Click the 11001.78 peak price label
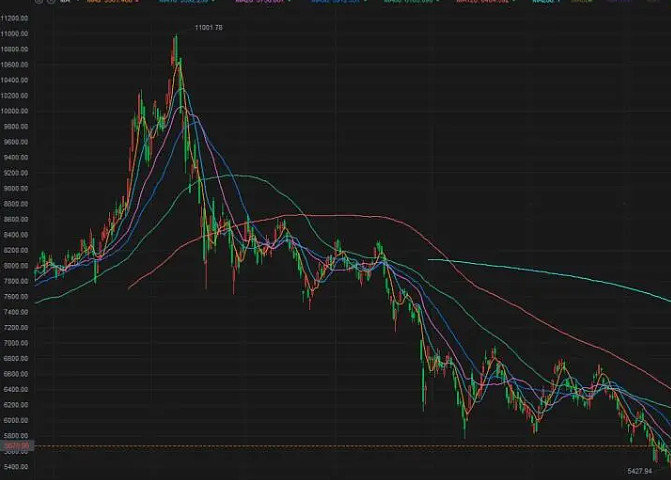671x480 pixels. [x=208, y=27]
